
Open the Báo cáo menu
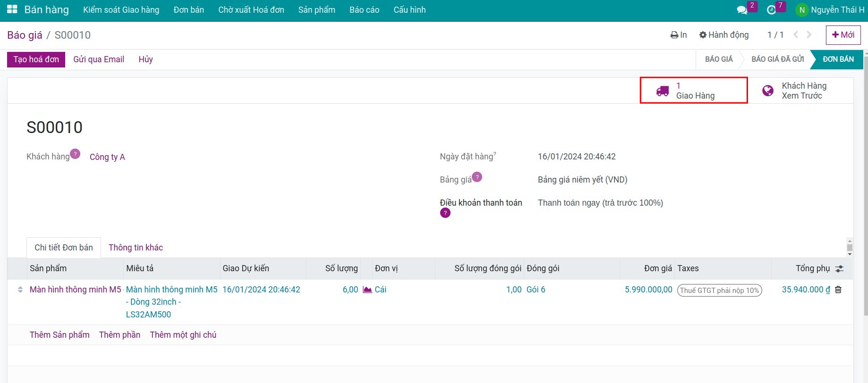tap(364, 10)
